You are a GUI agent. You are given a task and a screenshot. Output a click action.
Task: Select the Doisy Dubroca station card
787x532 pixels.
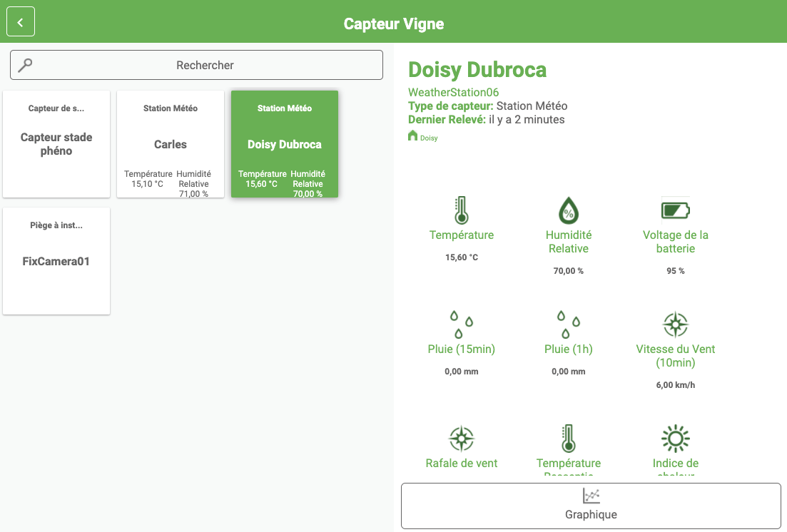[285, 144]
